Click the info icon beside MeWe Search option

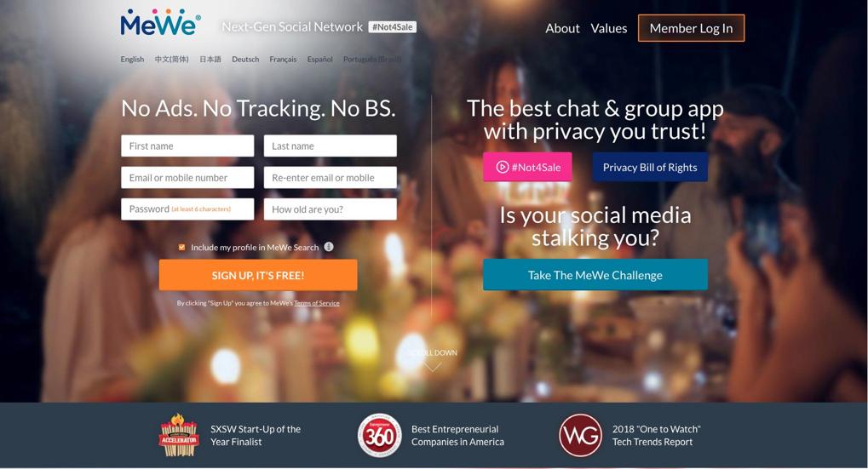329,247
